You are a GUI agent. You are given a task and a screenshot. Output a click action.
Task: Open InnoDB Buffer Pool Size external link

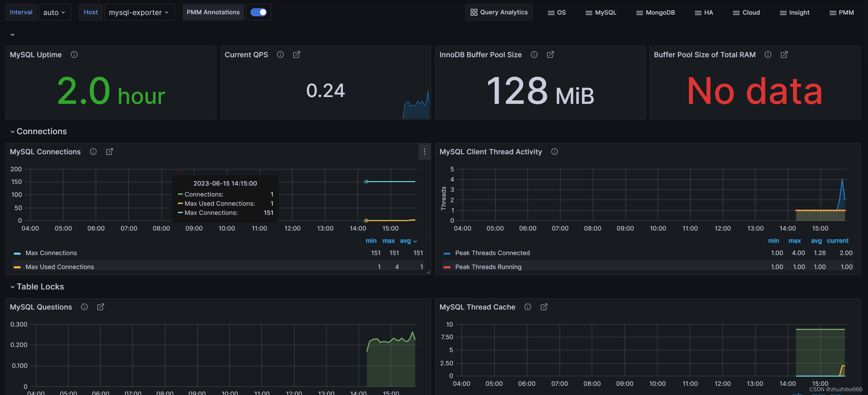click(550, 55)
